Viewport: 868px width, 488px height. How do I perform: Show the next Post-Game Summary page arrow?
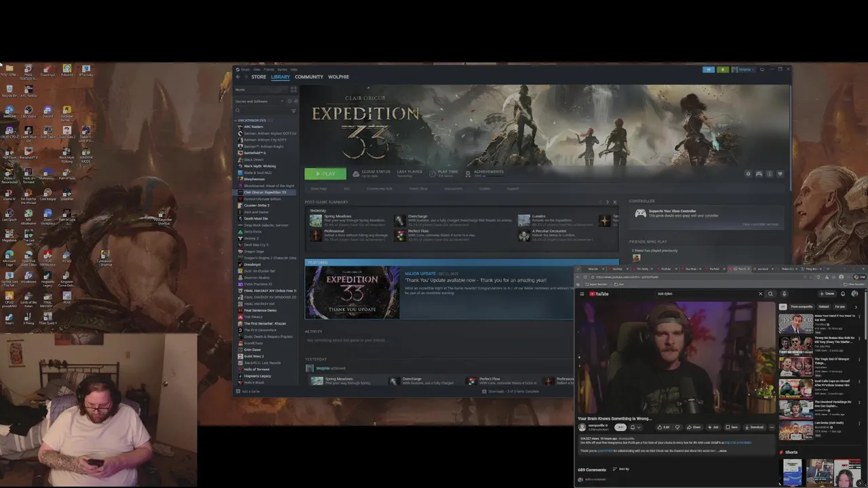click(607, 202)
